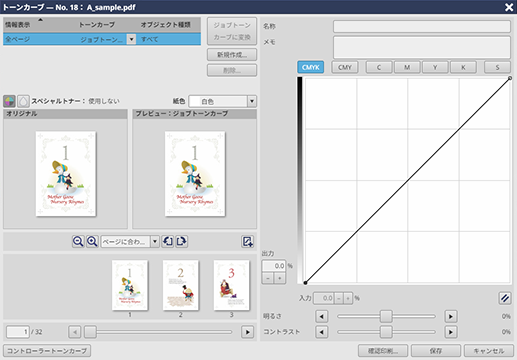
Task: Close the tone curve dialog
Action: 509,7
